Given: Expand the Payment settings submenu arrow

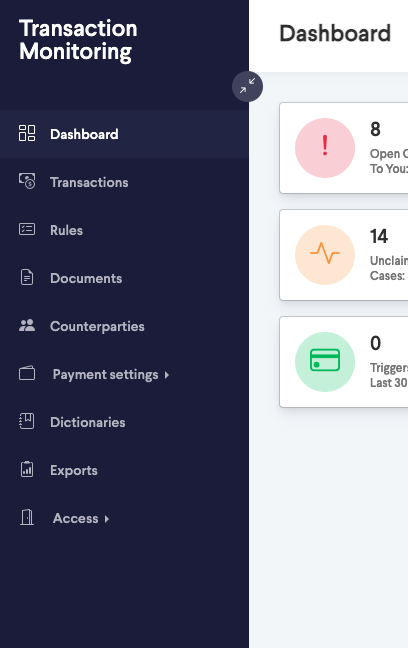Looking at the screenshot, I should point(167,375).
